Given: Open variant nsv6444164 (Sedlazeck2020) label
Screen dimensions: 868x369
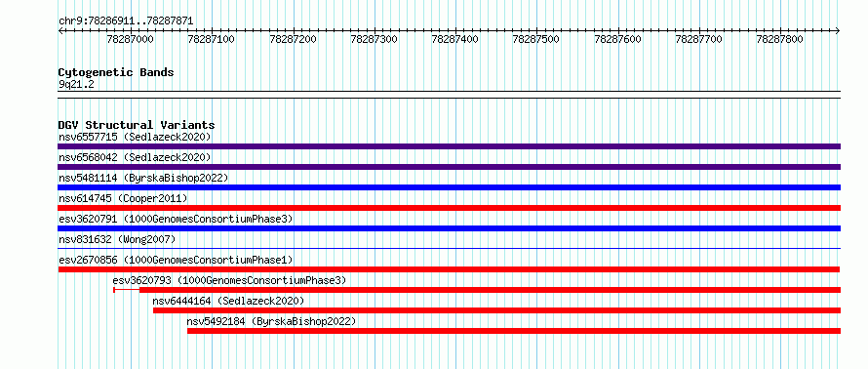Looking at the screenshot, I should coord(228,301).
